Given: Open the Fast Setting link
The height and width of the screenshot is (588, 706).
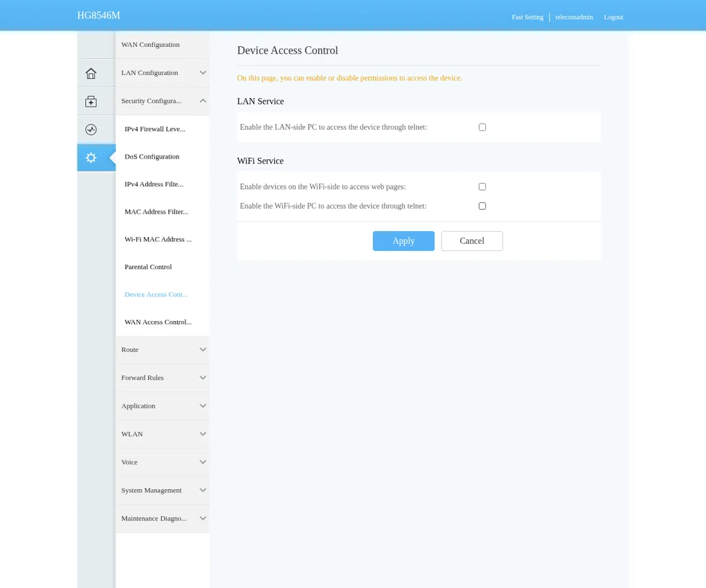Looking at the screenshot, I should pyautogui.click(x=527, y=17).
